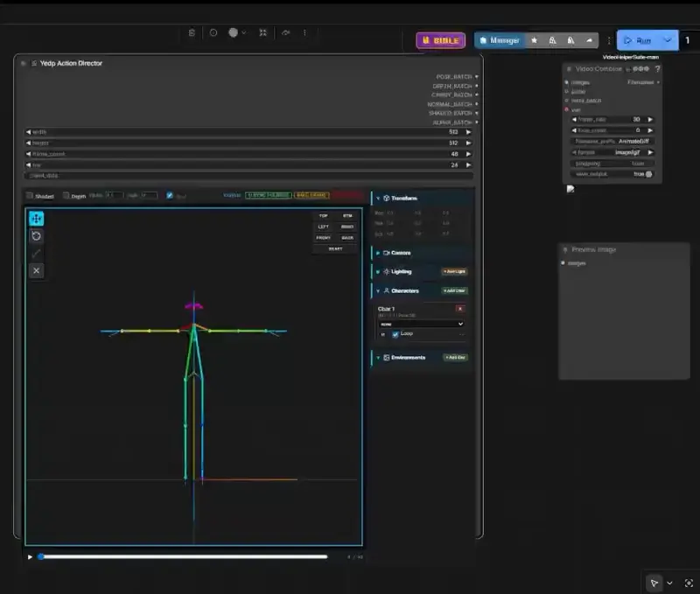Screen dimensions: 700x594
Task: Click the collapse dot on Video Combine node
Action: tap(569, 69)
